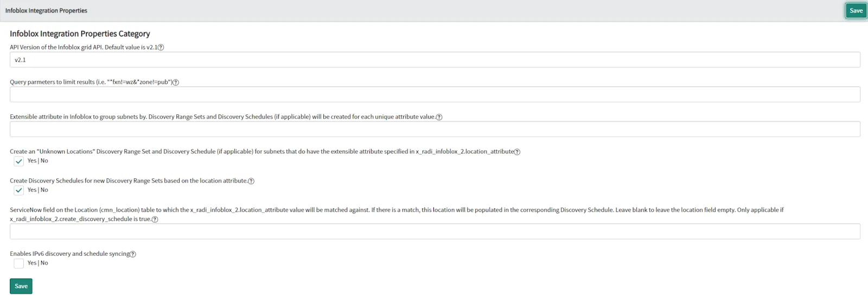Screen dimensions: 868x297
Task: Open help icon next to Query parameters label
Action: tap(176, 82)
